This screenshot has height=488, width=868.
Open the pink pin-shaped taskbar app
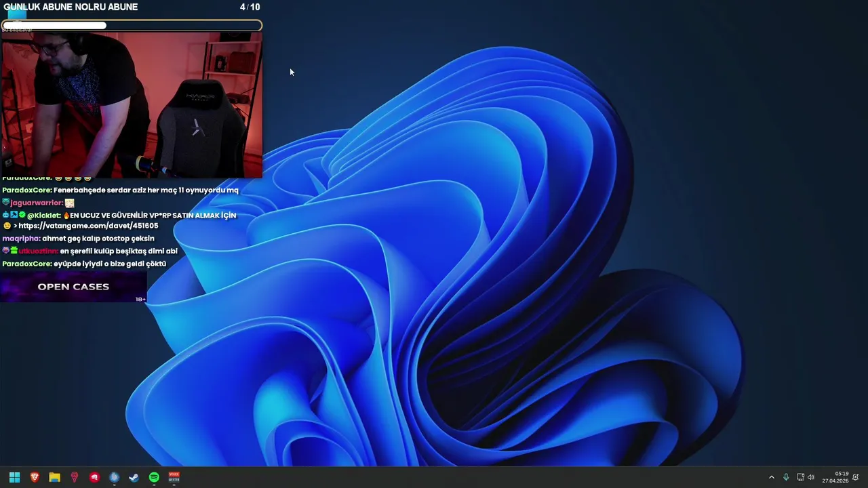point(75,477)
